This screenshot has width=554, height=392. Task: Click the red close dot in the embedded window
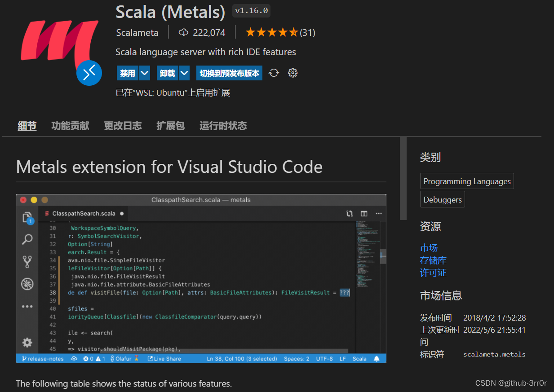pyautogui.click(x=23, y=200)
